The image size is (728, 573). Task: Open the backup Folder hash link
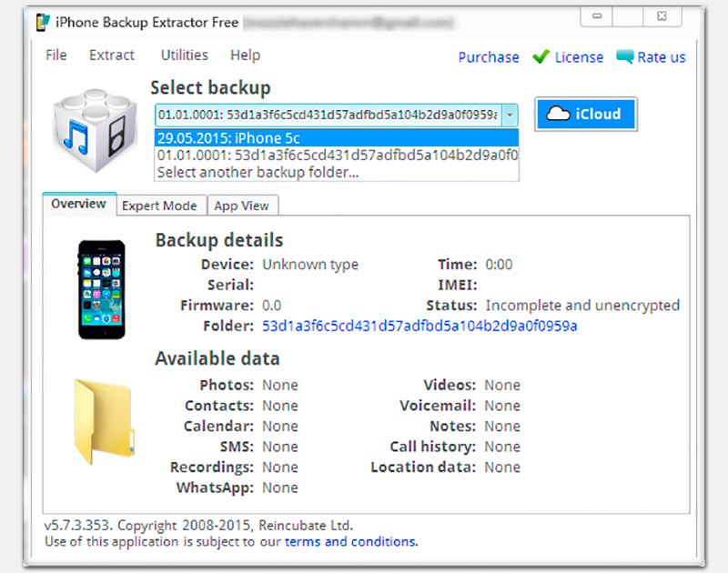coord(420,326)
